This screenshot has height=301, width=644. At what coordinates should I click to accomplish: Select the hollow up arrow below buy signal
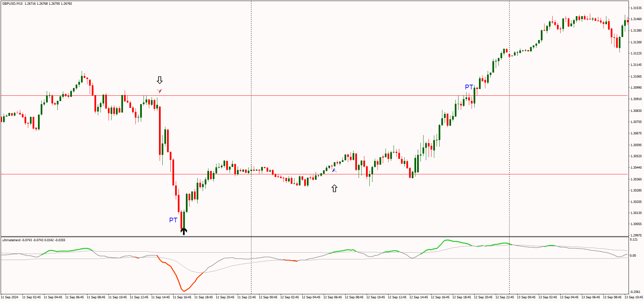click(x=334, y=188)
